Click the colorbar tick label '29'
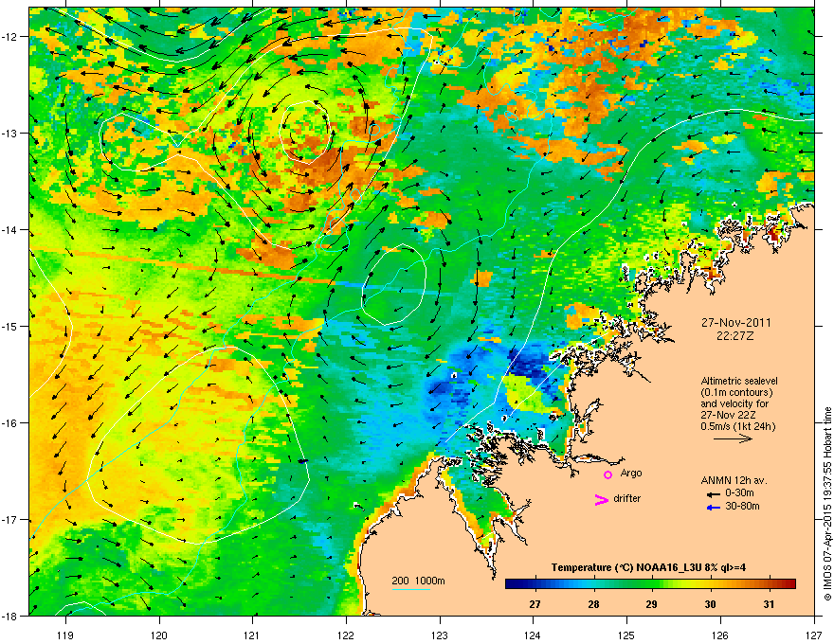 [x=652, y=604]
